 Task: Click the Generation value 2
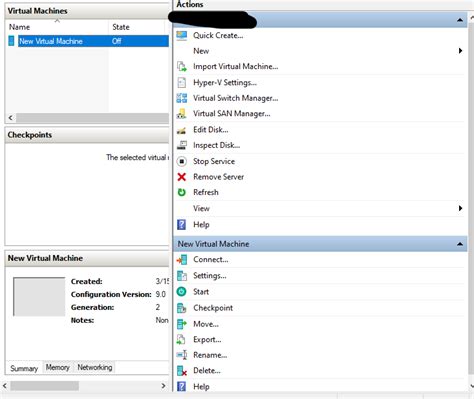(x=158, y=307)
